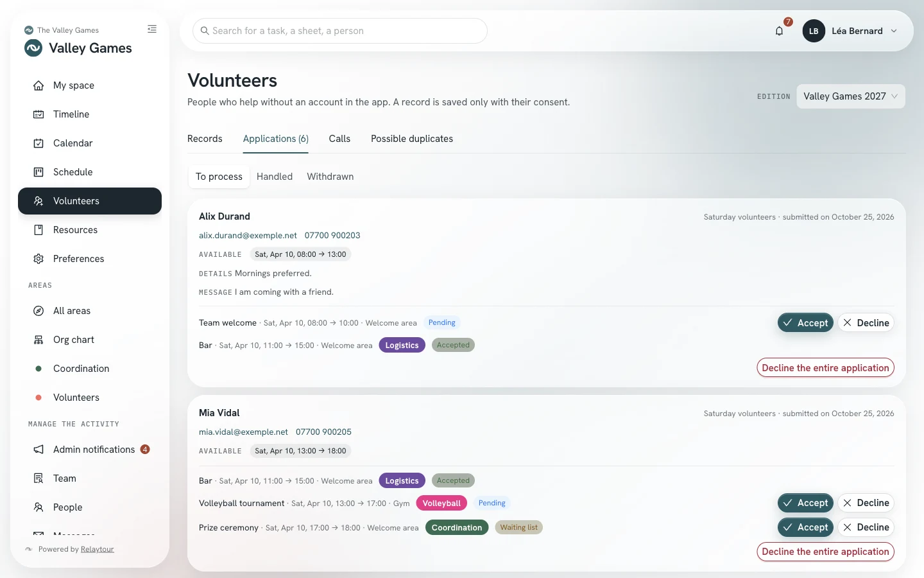The height and width of the screenshot is (578, 924).
Task: Open the Possible duplicates tab
Action: pyautogui.click(x=412, y=139)
